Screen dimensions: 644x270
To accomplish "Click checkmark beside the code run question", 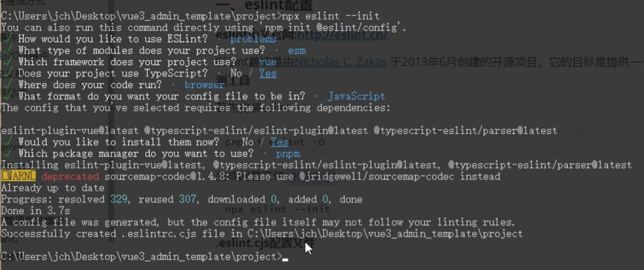I will click(x=8, y=85).
